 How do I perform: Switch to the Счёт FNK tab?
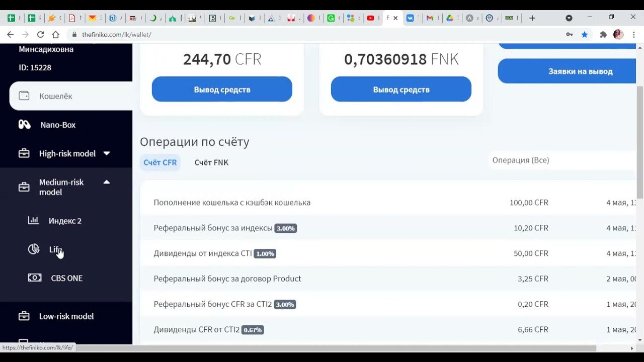coord(211,162)
